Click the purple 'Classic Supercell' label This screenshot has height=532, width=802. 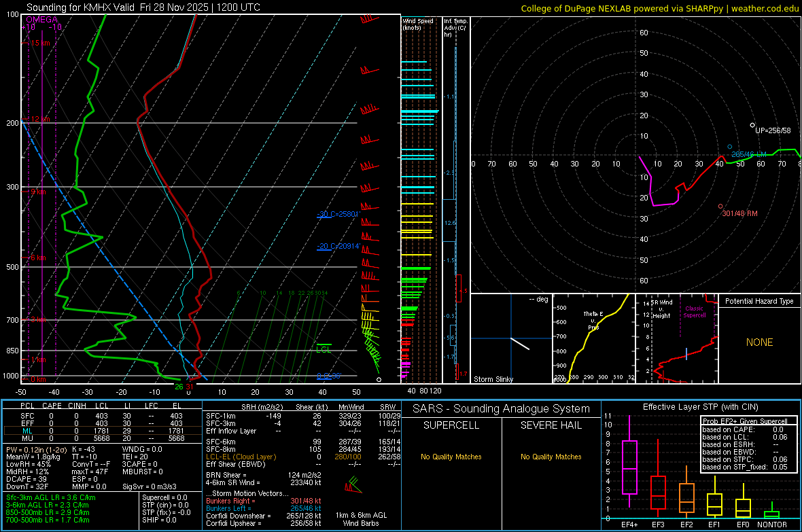coord(694,312)
